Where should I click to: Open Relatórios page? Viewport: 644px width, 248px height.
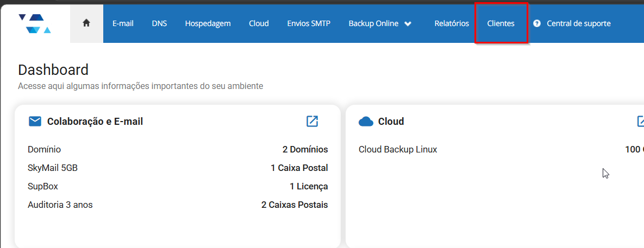point(452,23)
